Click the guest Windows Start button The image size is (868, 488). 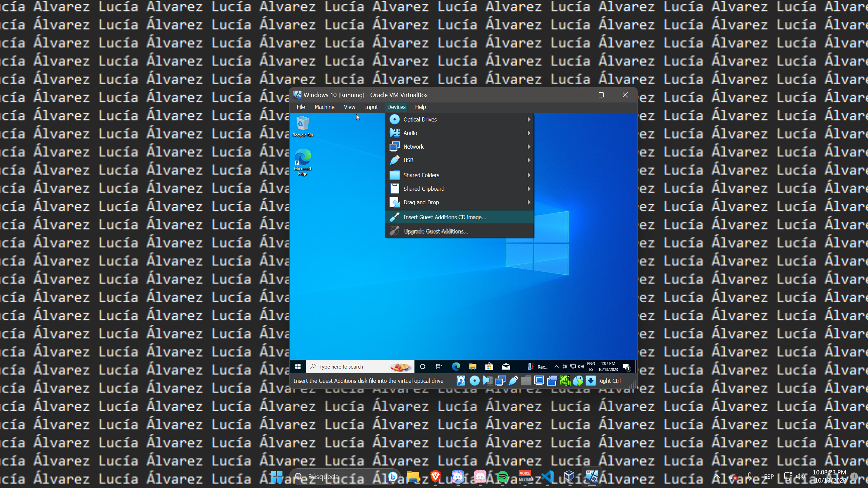click(x=297, y=367)
